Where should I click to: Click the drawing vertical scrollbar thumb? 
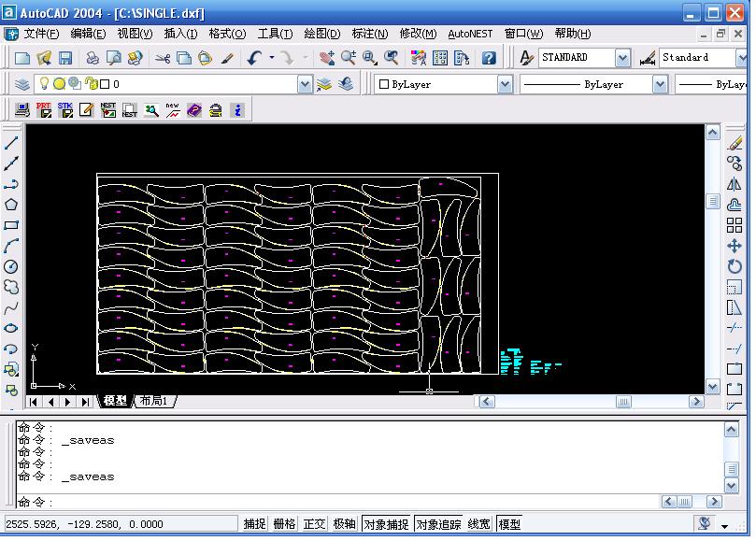tap(713, 201)
